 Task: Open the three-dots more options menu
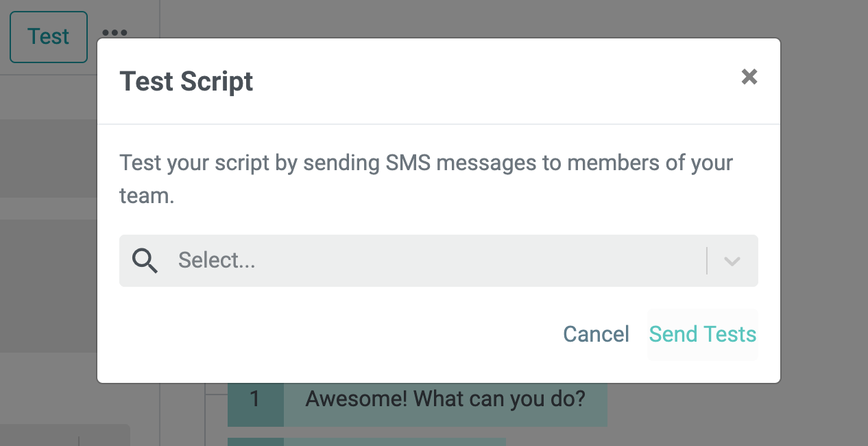pyautogui.click(x=114, y=32)
